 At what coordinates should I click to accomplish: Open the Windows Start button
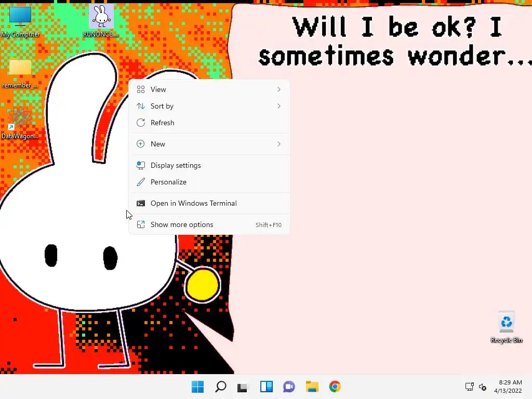pyautogui.click(x=197, y=387)
